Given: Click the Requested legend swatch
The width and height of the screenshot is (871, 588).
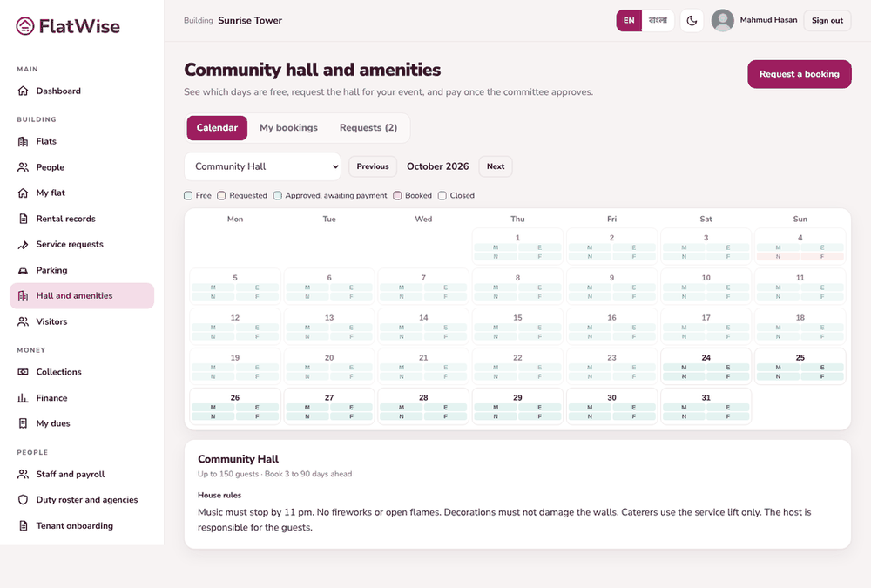Looking at the screenshot, I should (x=221, y=196).
